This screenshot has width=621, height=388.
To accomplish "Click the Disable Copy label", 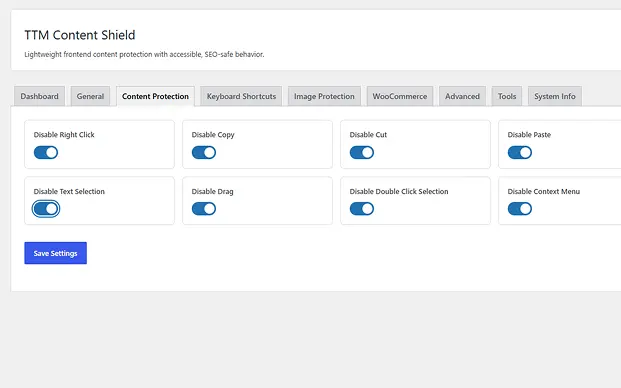I will click(x=213, y=135).
